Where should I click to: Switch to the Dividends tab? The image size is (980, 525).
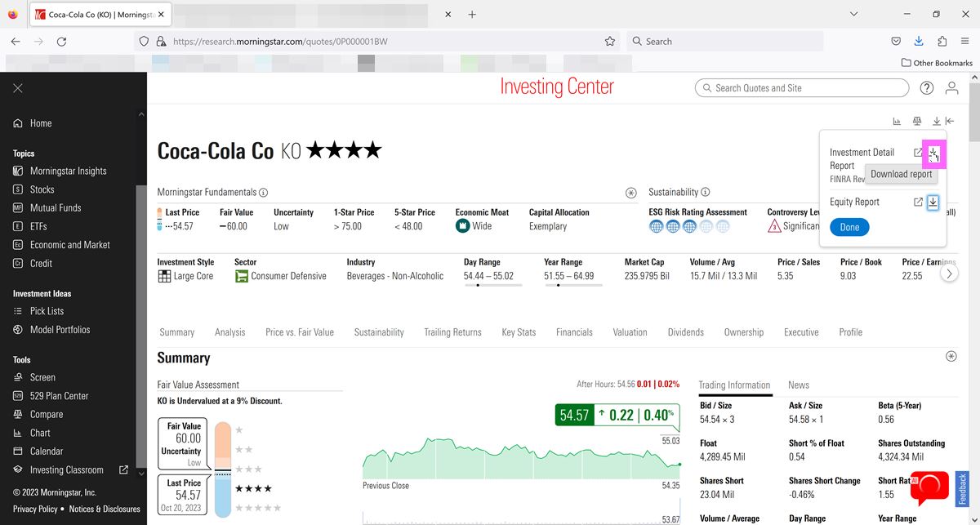tap(686, 332)
